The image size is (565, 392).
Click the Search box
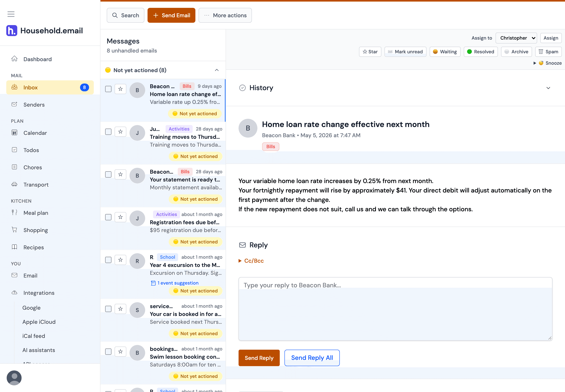(125, 15)
